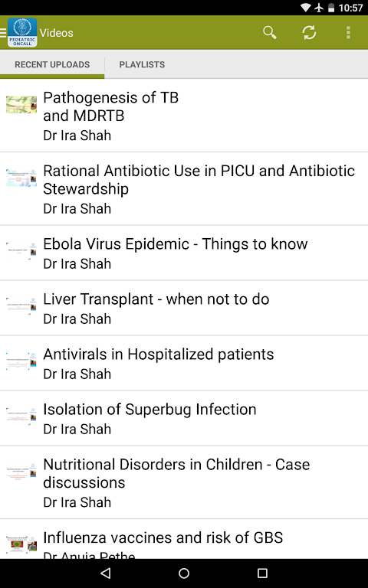Viewport: 368px width, 588px height.
Task: Open Nutritional Disorders in Children video
Action: pyautogui.click(x=184, y=482)
